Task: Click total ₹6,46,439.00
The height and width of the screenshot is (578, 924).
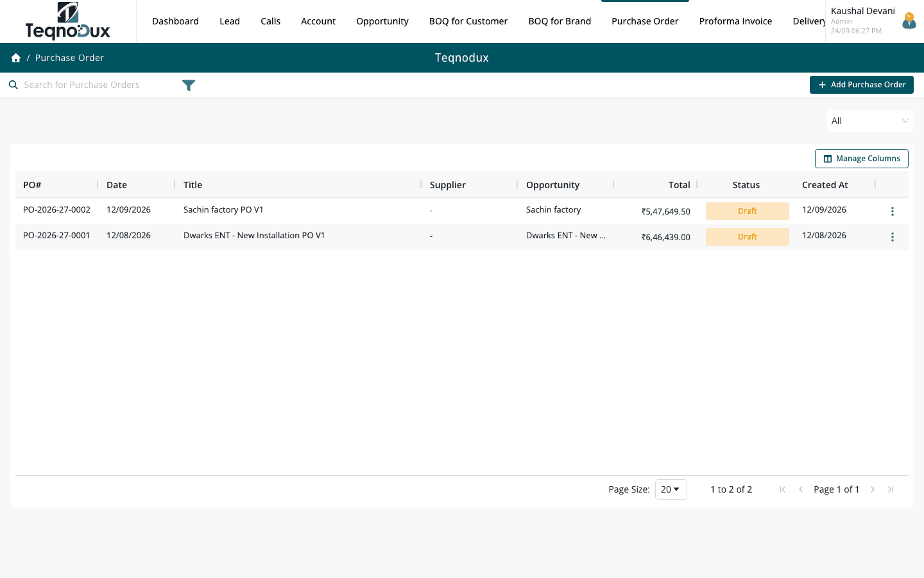Action: coord(666,237)
